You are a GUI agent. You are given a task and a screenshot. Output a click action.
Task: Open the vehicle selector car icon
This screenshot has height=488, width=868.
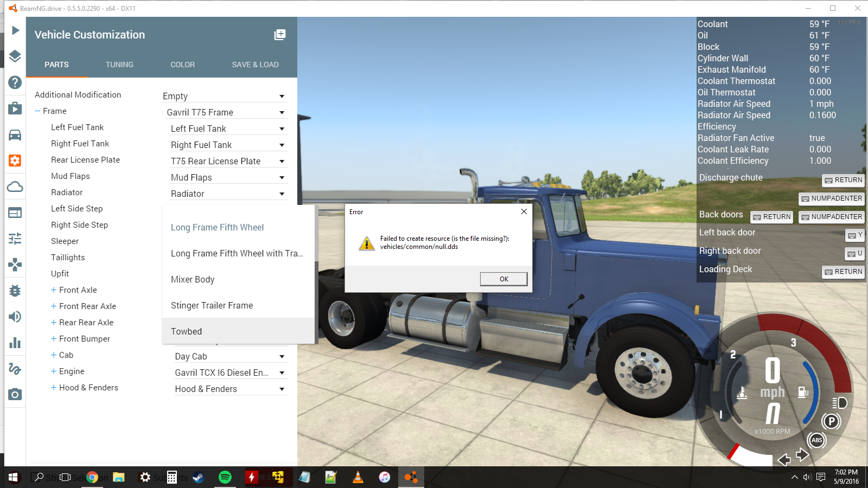point(15,134)
